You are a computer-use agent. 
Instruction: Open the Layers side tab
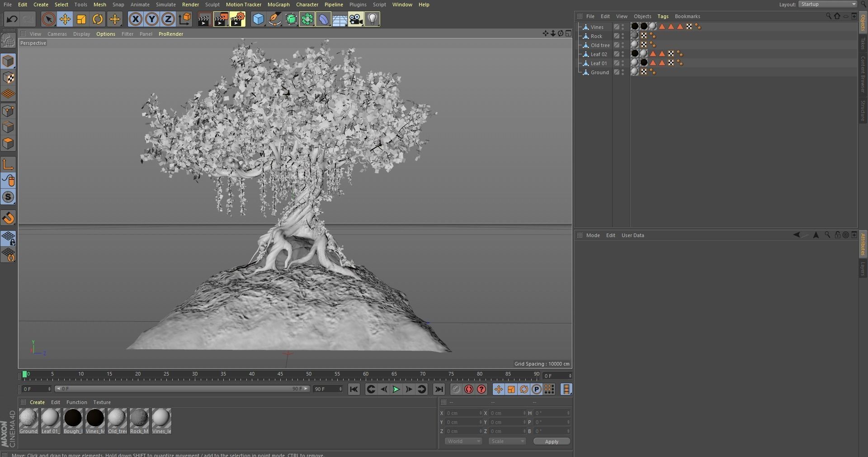(x=863, y=268)
